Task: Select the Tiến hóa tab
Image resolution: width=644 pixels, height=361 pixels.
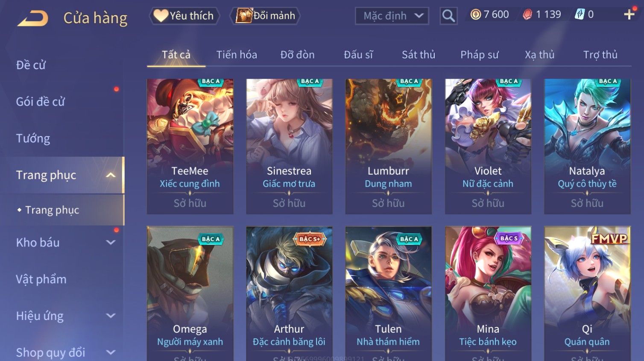Action: 237,55
